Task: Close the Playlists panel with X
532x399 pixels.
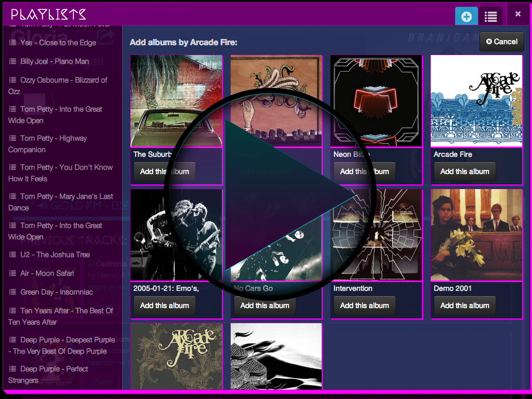Action: pyautogui.click(x=517, y=14)
